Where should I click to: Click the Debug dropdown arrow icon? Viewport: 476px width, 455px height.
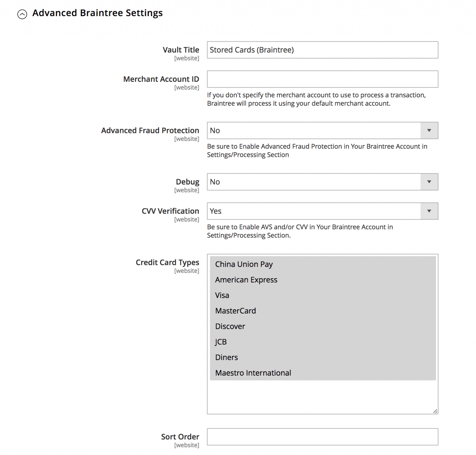429,182
